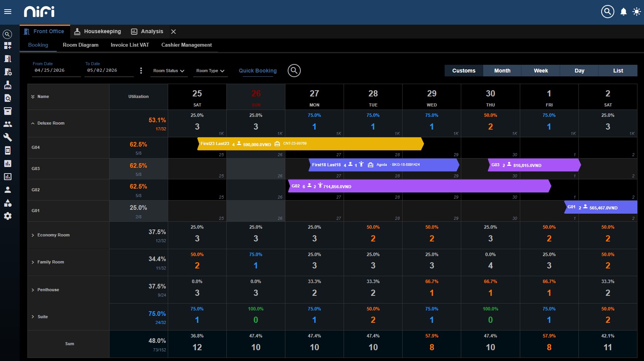Click Quick Booking link
The height and width of the screenshot is (361, 644).
[x=258, y=71]
